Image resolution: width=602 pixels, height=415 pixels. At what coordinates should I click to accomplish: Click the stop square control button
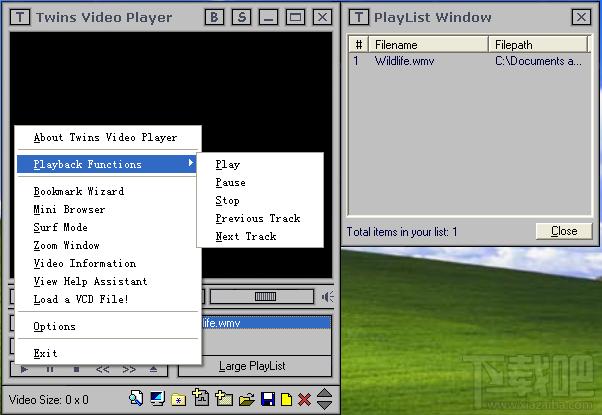click(76, 369)
